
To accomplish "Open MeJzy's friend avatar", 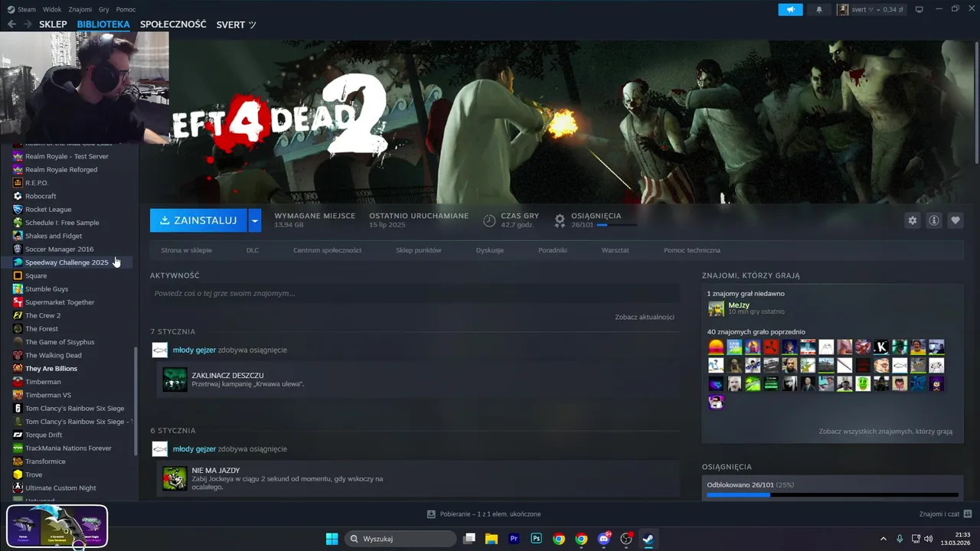I will (x=716, y=308).
